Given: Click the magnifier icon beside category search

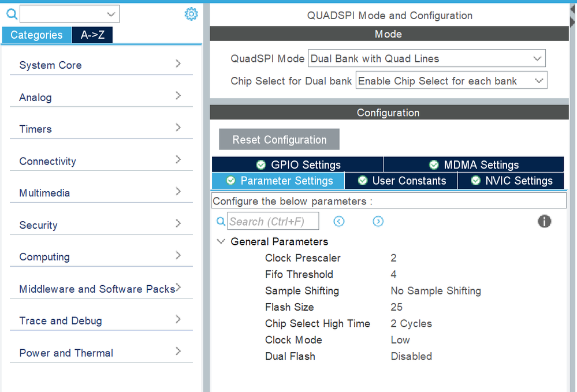Looking at the screenshot, I should (12, 14).
